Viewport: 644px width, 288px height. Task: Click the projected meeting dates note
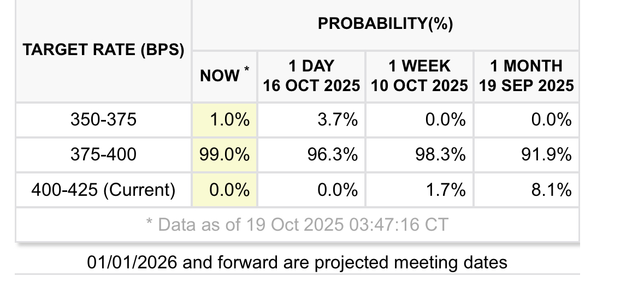tap(297, 262)
